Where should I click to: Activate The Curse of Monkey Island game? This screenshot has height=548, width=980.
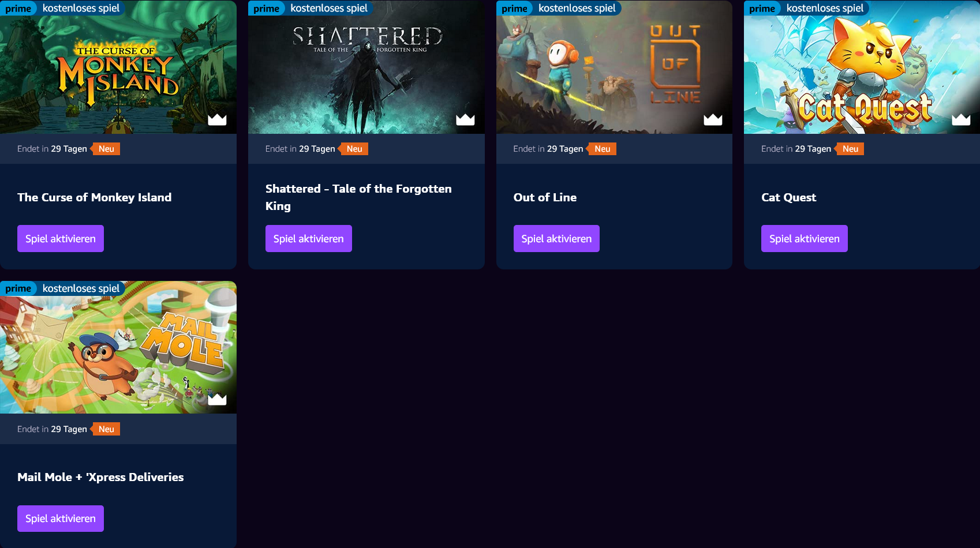(61, 239)
